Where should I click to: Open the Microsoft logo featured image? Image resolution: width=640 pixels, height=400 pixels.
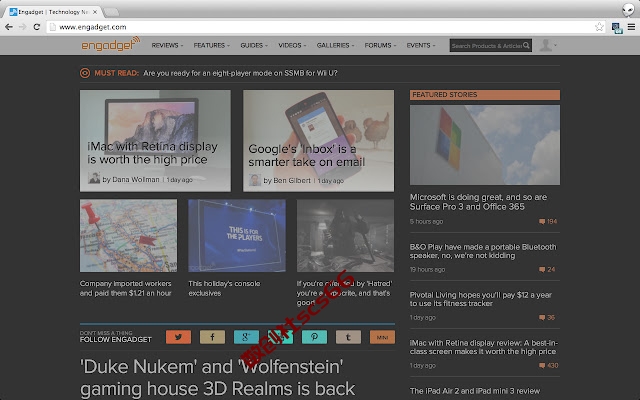[485, 145]
